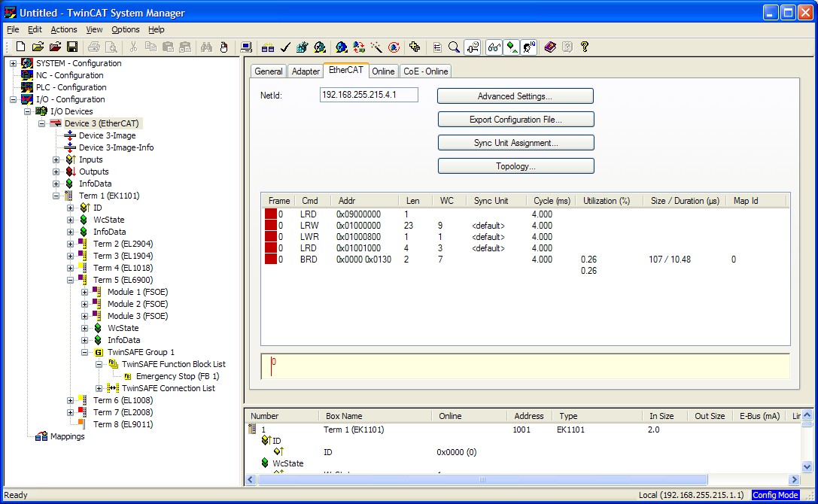Image resolution: width=818 pixels, height=504 pixels.
Task: Open the Options menu
Action: [126, 29]
